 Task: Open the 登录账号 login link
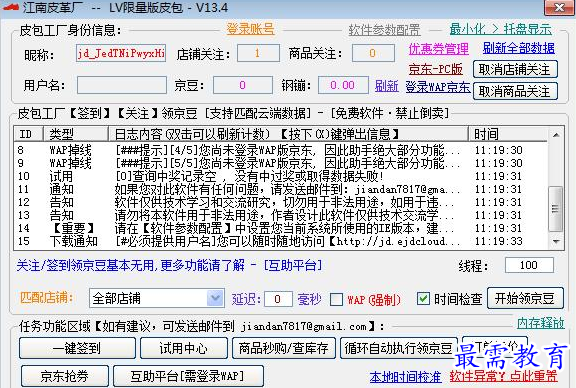tap(250, 29)
